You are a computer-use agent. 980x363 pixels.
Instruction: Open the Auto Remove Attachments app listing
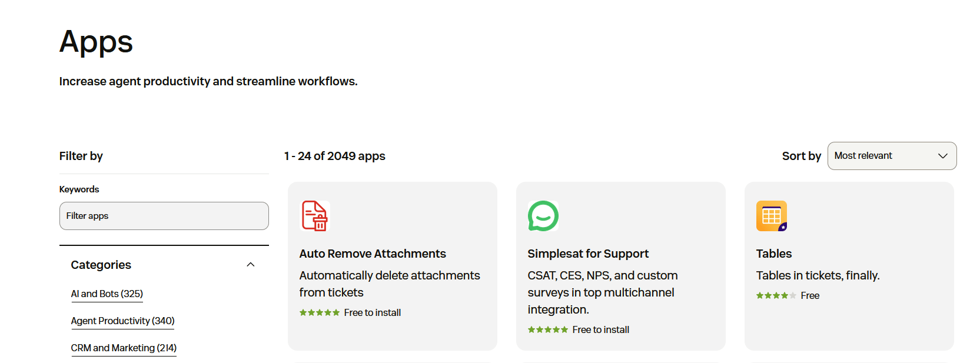[373, 253]
